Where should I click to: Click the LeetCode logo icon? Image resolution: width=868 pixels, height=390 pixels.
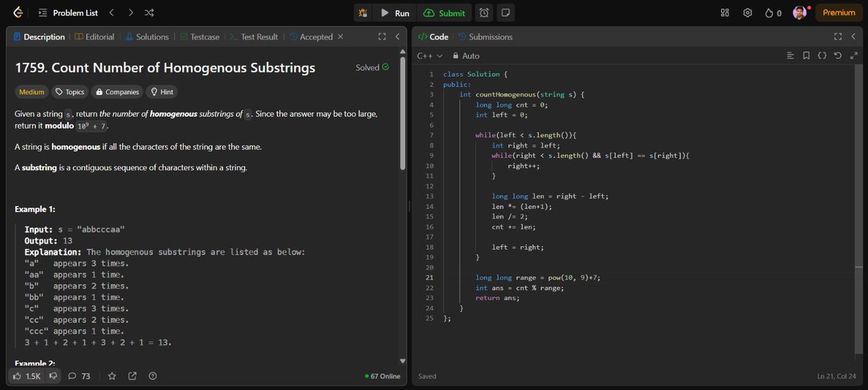(x=18, y=12)
